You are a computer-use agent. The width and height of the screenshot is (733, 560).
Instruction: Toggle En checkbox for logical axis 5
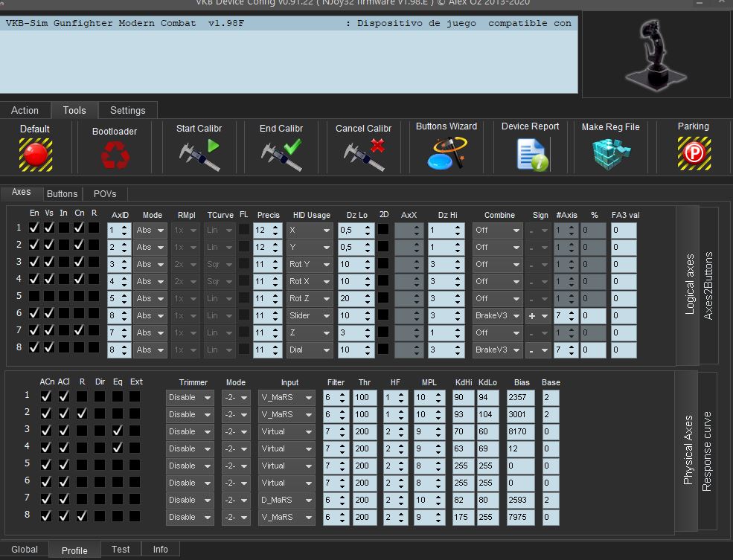33,296
